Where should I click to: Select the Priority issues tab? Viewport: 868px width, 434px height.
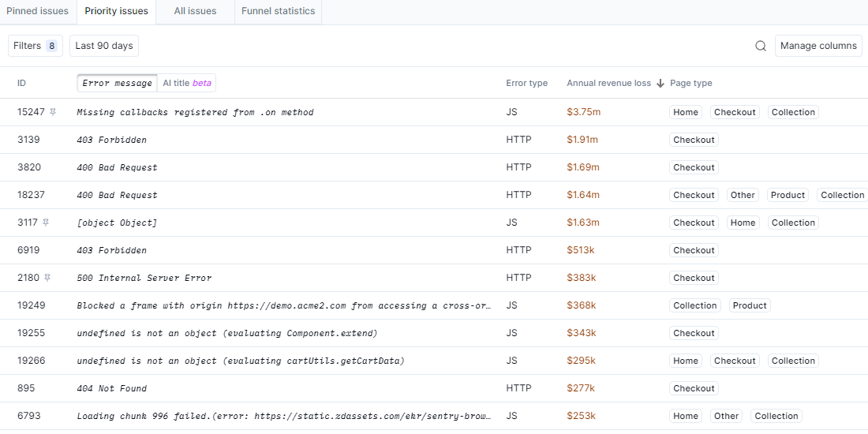click(x=116, y=11)
